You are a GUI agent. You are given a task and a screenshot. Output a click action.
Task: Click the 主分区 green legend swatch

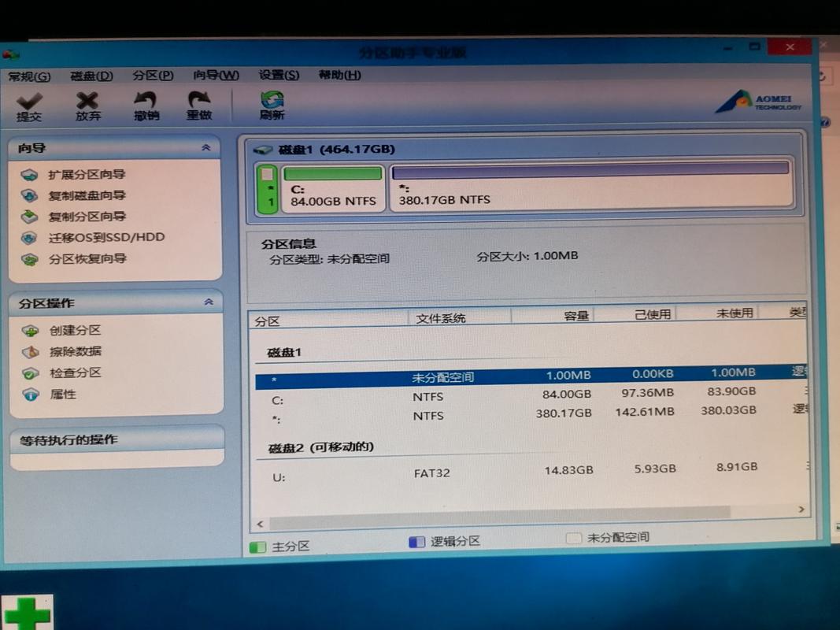coord(257,547)
